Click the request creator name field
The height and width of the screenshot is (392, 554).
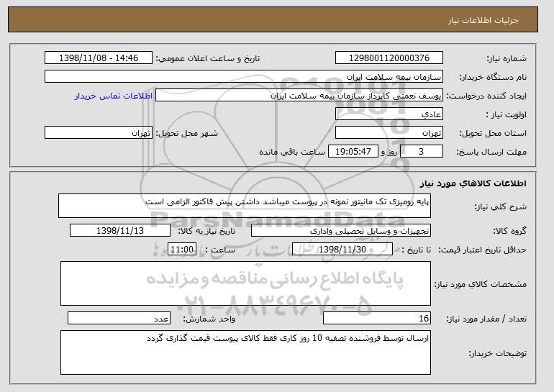[x=299, y=96]
